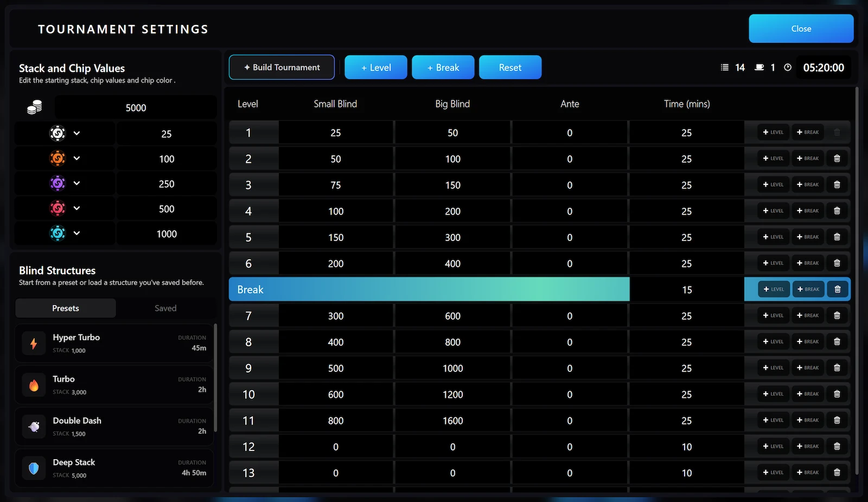The width and height of the screenshot is (868, 502).
Task: Switch to the Saved tab
Action: coord(165,308)
